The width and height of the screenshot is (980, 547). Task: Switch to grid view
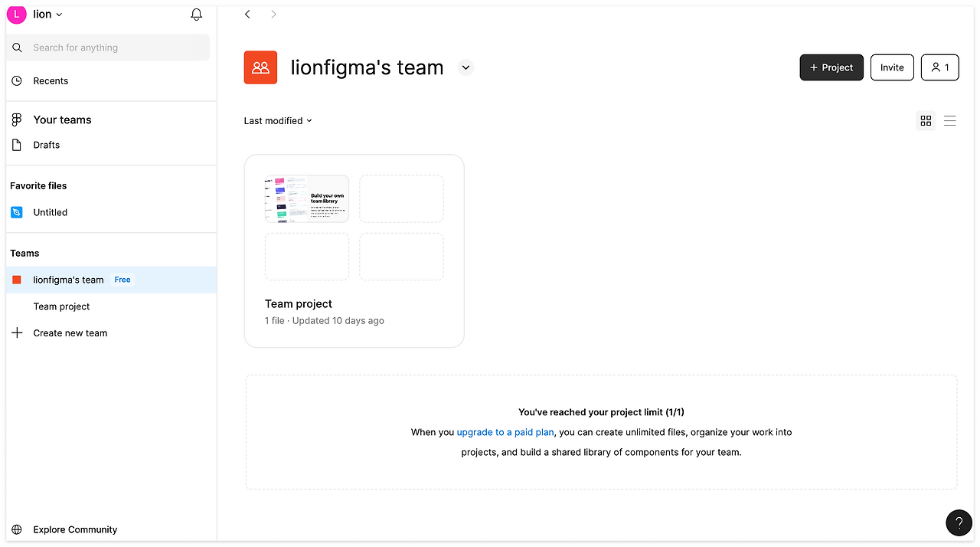click(x=926, y=121)
